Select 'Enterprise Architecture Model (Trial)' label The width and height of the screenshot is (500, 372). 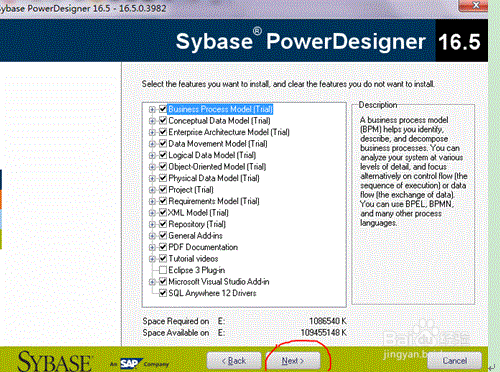click(x=229, y=132)
